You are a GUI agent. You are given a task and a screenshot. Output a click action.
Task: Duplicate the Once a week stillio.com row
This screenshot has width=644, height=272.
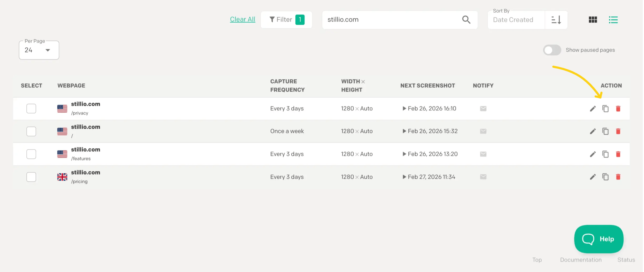pyautogui.click(x=605, y=131)
